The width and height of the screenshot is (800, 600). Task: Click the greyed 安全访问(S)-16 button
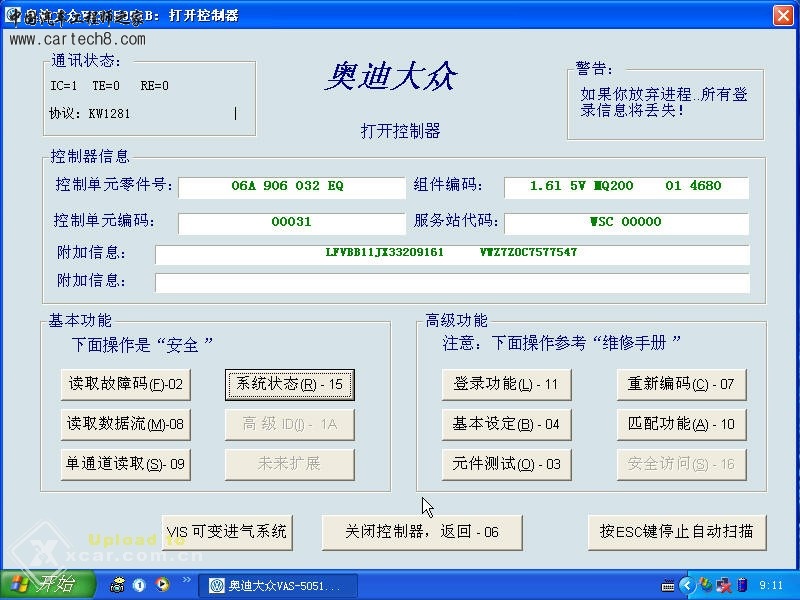681,464
